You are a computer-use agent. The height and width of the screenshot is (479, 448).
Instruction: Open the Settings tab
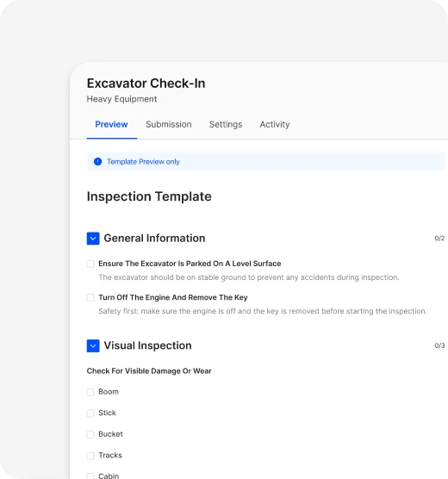tap(226, 124)
